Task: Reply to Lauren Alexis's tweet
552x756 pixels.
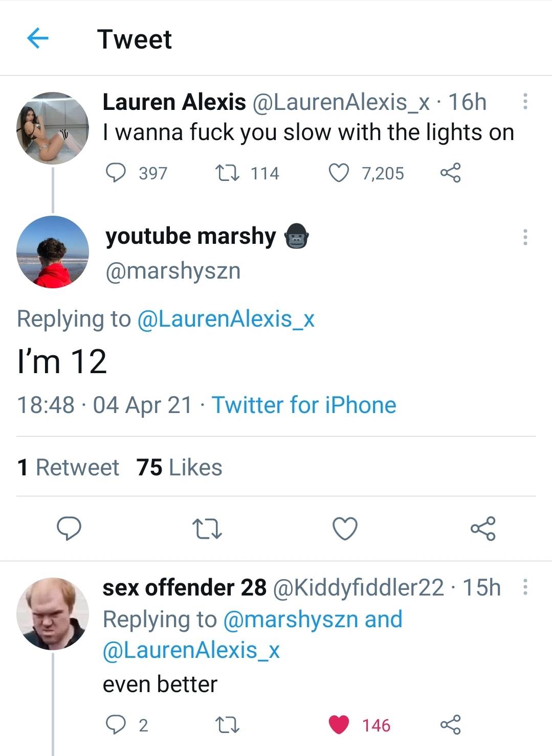Action: pyautogui.click(x=116, y=173)
